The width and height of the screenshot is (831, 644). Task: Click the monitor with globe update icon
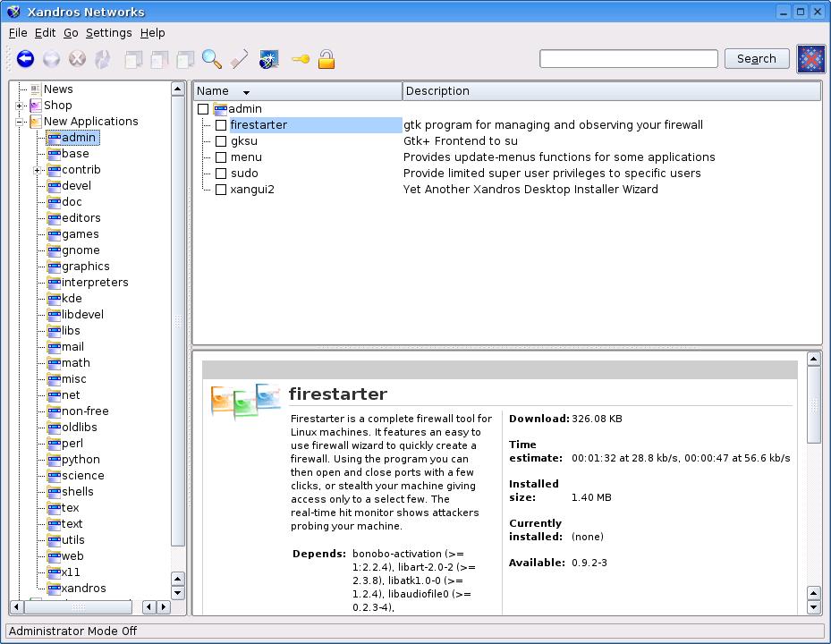pos(268,60)
